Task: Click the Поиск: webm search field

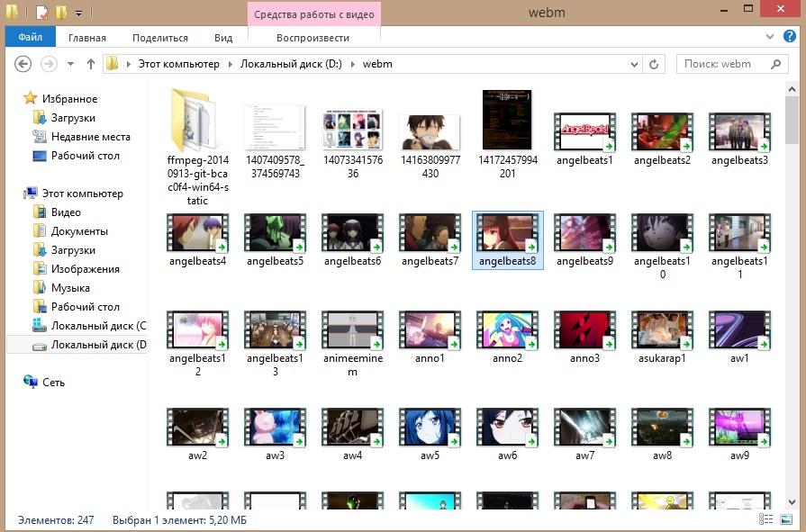Action: pyautogui.click(x=732, y=64)
